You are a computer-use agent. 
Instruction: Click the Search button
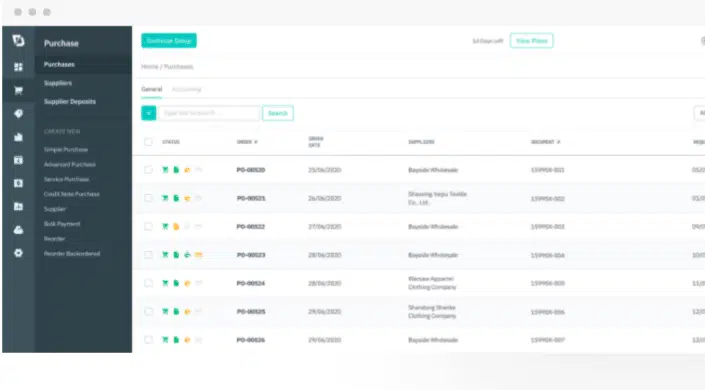click(x=278, y=113)
